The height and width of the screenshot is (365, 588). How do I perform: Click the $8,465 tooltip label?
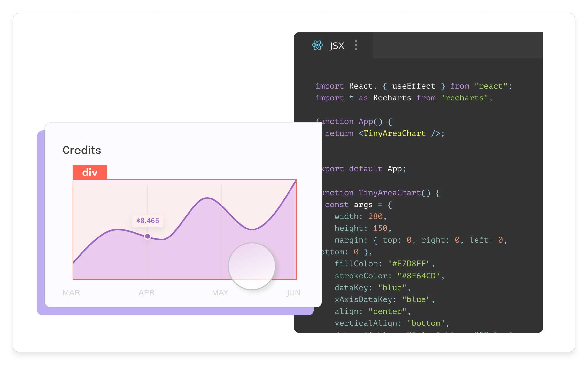(148, 221)
